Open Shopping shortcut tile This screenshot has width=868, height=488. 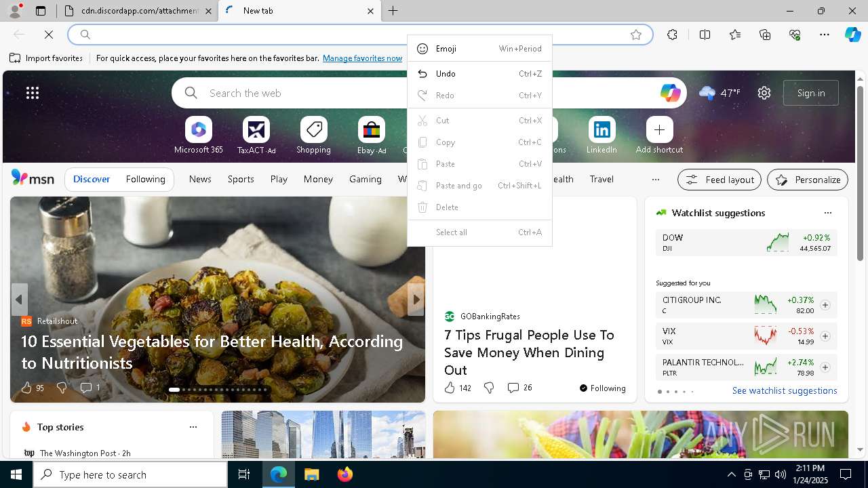[313, 136]
